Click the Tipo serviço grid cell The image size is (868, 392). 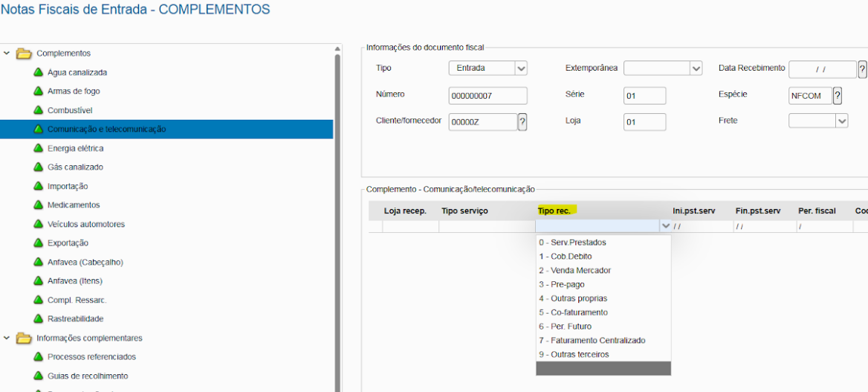click(487, 226)
